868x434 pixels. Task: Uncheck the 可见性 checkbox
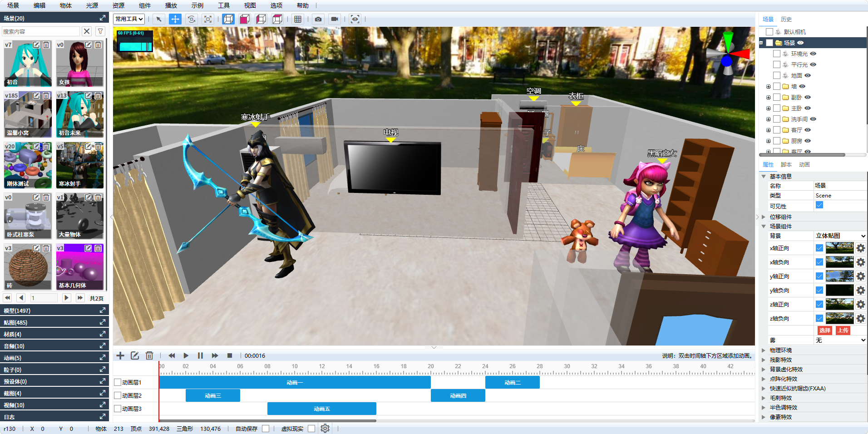pos(819,205)
